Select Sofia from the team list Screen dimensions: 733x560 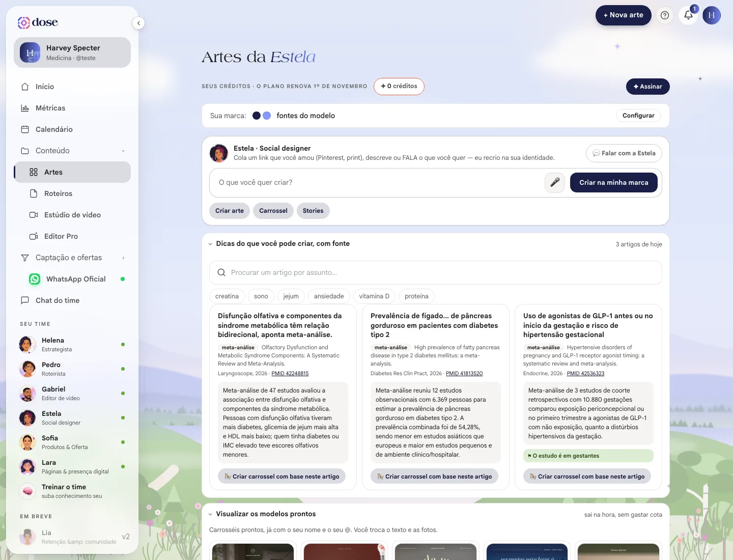point(72,442)
